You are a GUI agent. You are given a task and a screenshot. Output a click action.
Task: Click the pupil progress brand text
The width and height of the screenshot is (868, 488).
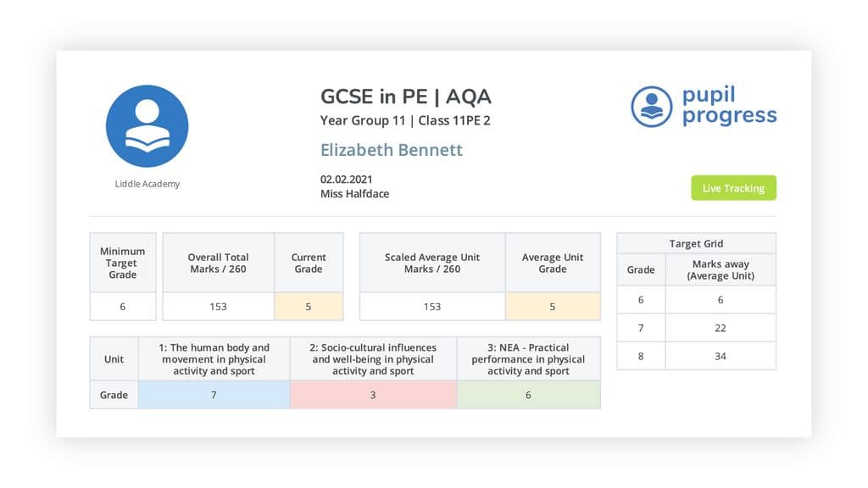[729, 106]
